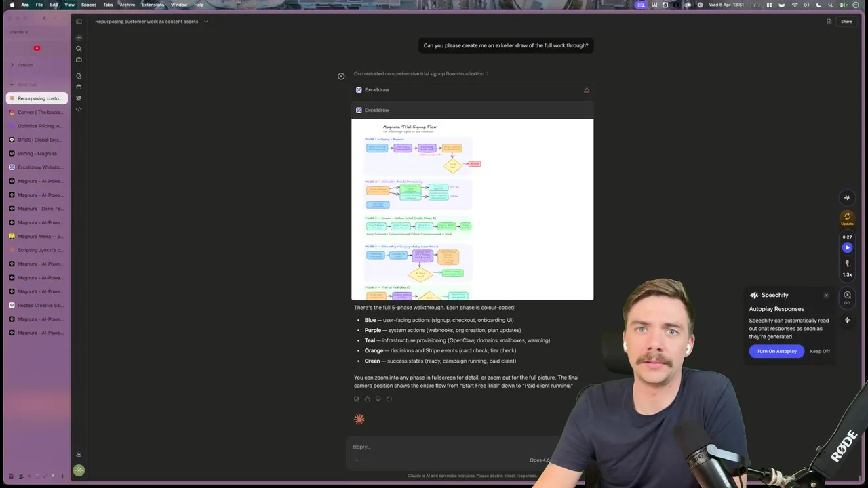The height and width of the screenshot is (488, 868).
Task: Click the Share button
Action: 846,22
